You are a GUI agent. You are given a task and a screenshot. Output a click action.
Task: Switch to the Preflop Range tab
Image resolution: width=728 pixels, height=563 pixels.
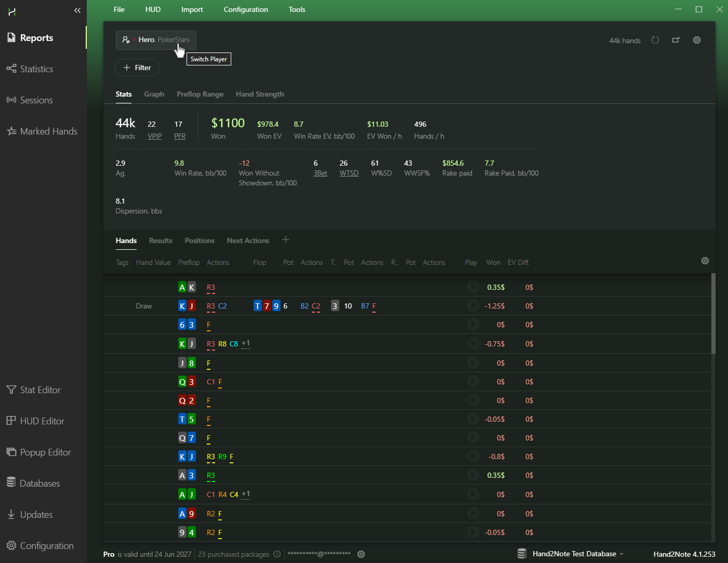click(200, 94)
